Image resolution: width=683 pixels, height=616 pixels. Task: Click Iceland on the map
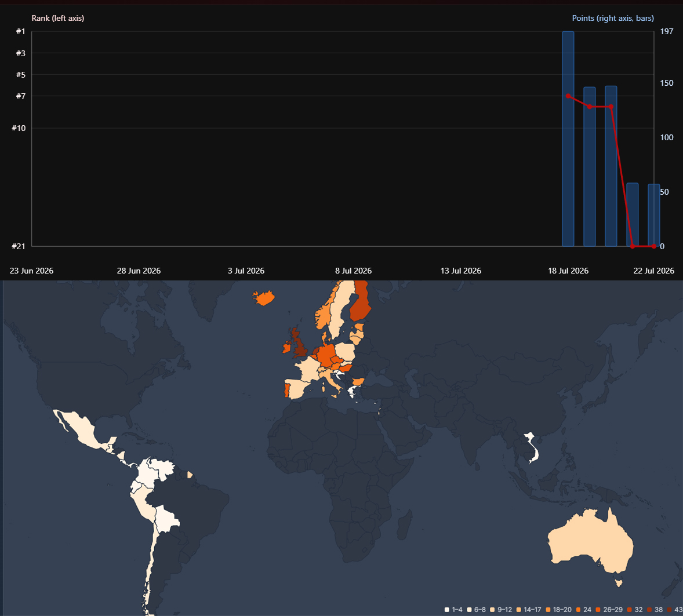click(x=264, y=298)
